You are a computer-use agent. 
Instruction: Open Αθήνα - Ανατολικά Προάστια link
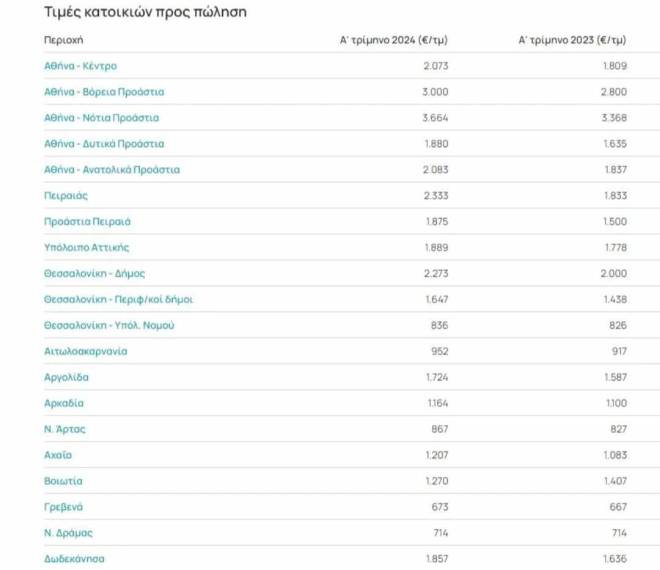112,170
